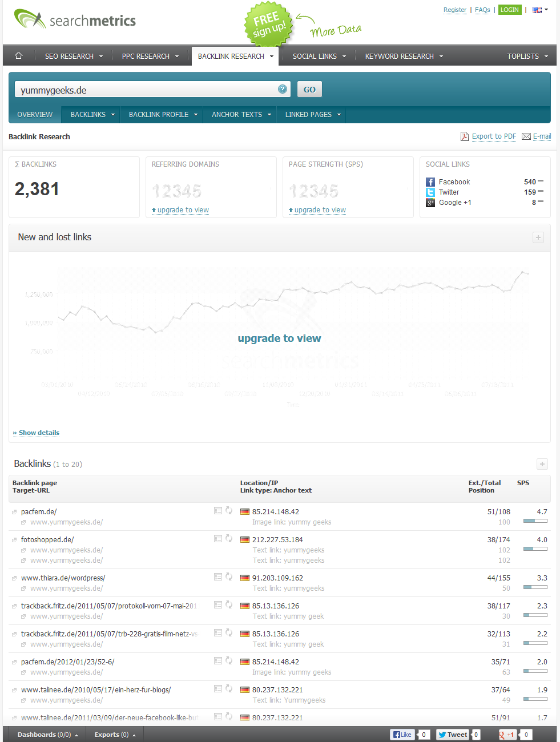
Task: Go to the home page icon
Action: (18, 56)
